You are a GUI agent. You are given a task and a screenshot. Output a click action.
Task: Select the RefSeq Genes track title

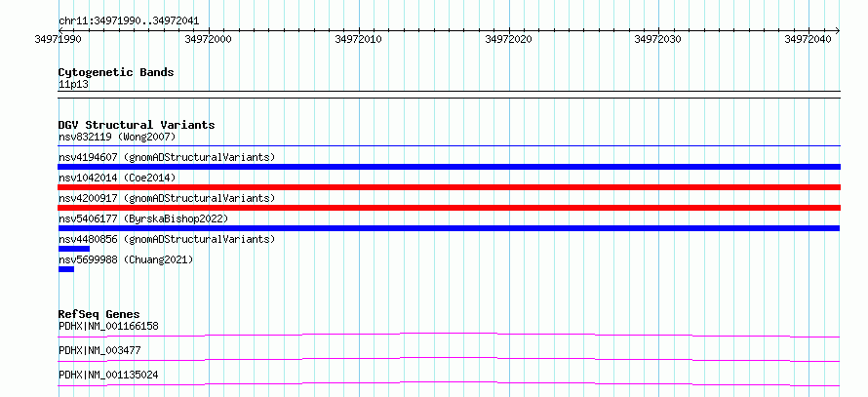[x=99, y=314]
